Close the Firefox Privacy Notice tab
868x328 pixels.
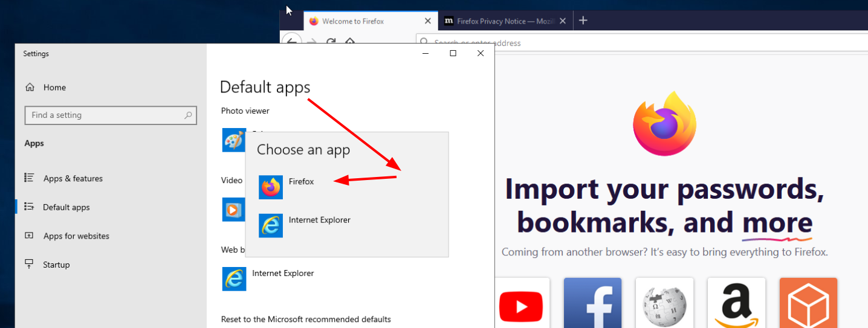pos(563,21)
